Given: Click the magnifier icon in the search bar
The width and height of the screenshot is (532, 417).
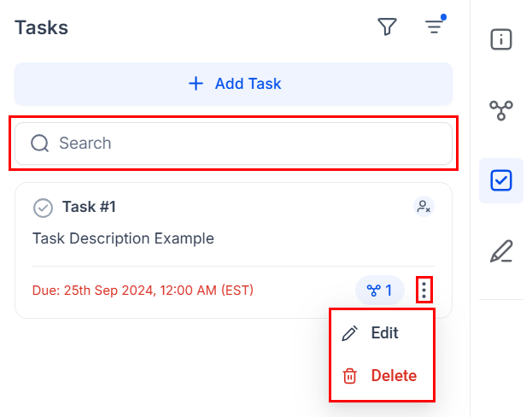Looking at the screenshot, I should [40, 144].
